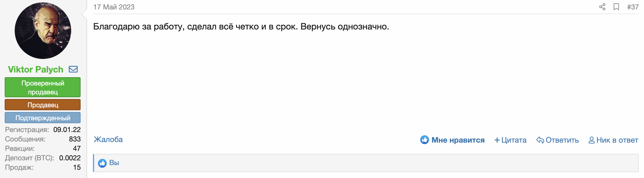
Task: Insert nickname with Ник в ответ
Action: pos(617,140)
